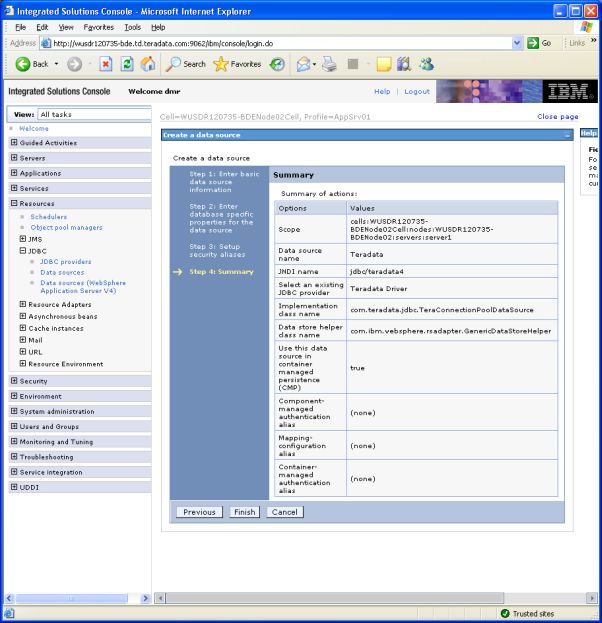Open Object pool managers link
The height and width of the screenshot is (623, 602).
[x=66, y=227]
